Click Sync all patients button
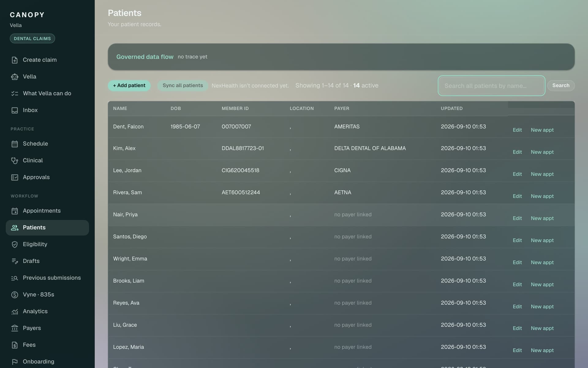 (x=183, y=86)
